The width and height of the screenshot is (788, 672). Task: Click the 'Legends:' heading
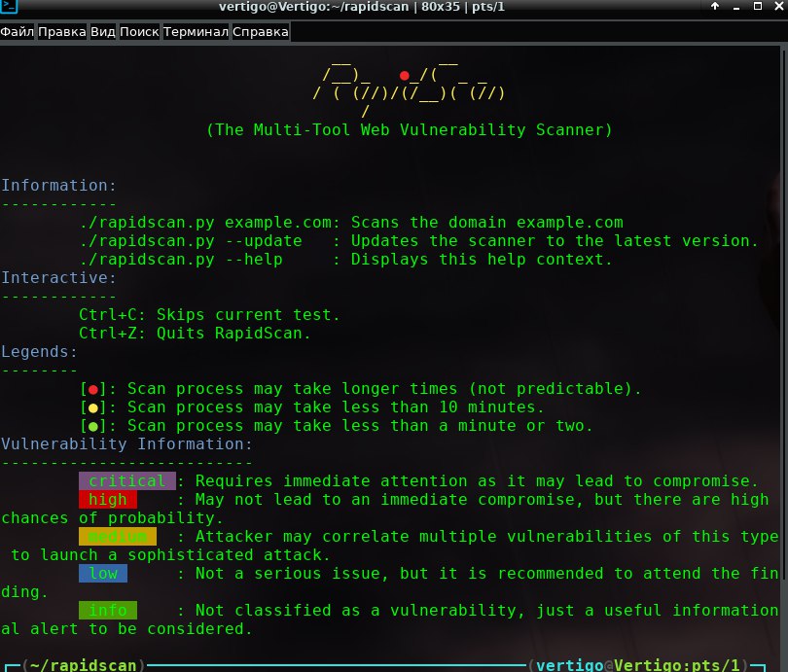coord(39,352)
